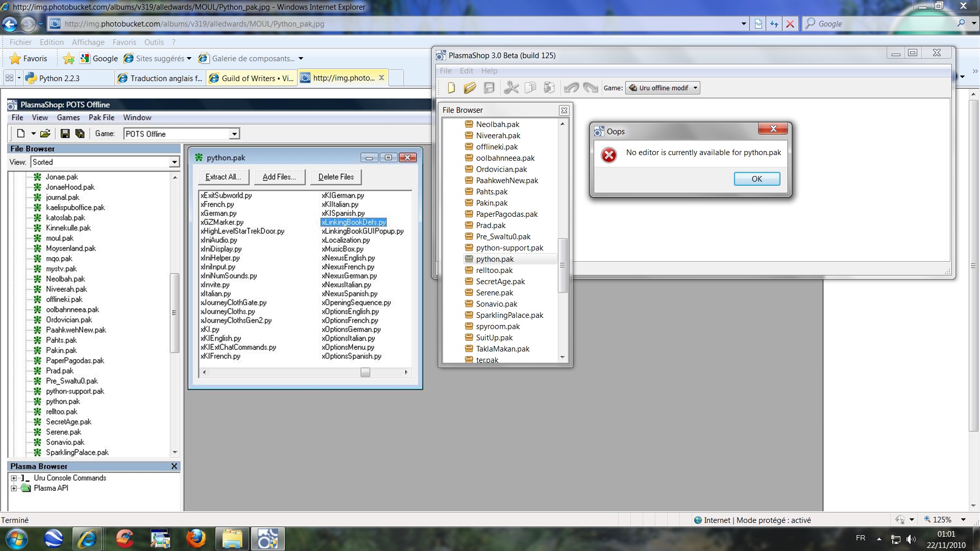Open Pak File menu in POTS Offline
Screen dimensions: 980x551
(102, 117)
